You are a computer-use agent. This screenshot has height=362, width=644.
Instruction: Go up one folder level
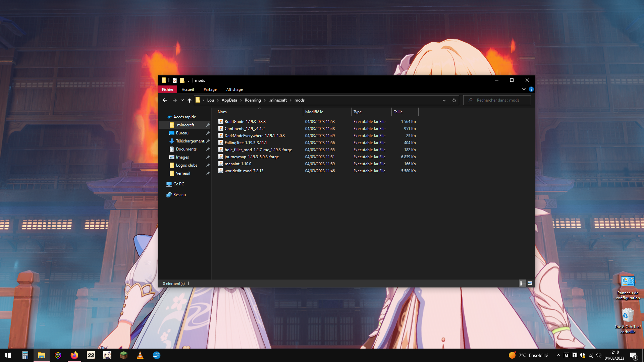[x=190, y=100]
